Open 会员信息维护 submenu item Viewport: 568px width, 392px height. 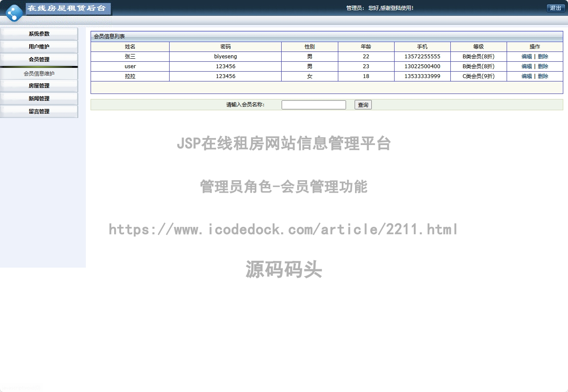tap(39, 74)
